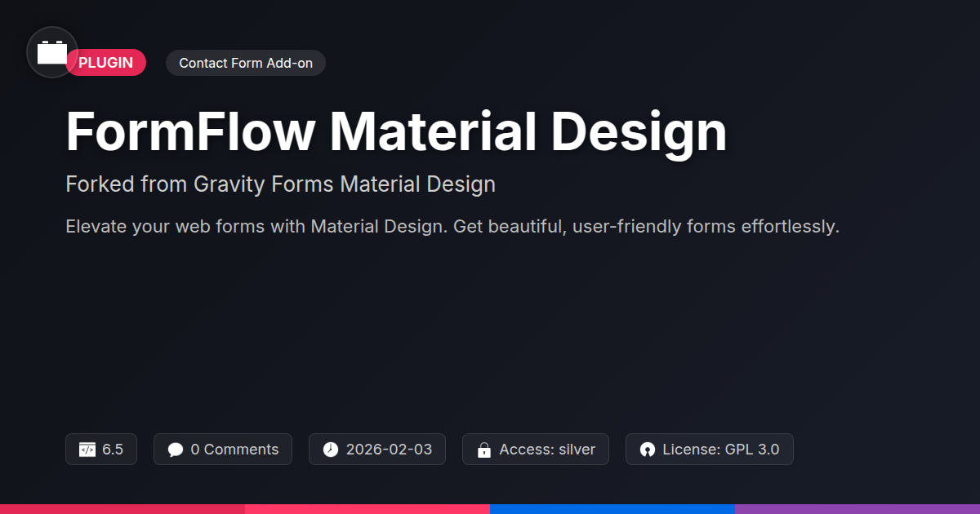The width and height of the screenshot is (980, 514).
Task: Open the 0 Comments link
Action: coord(234,450)
